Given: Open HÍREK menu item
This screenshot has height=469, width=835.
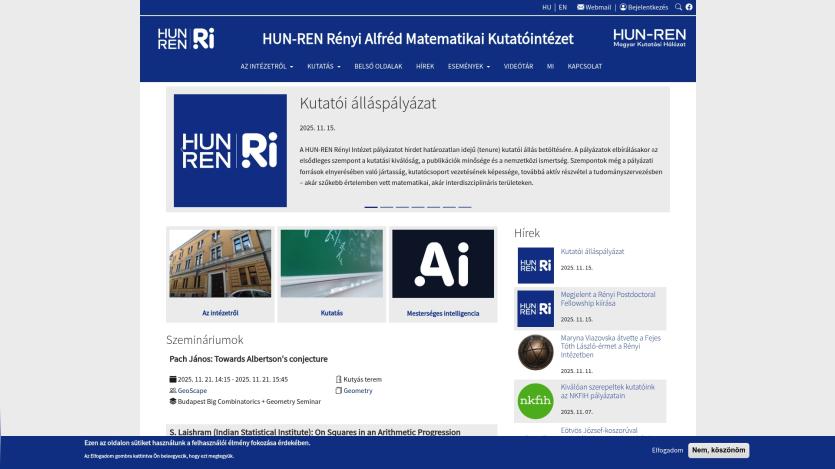Looking at the screenshot, I should click(425, 67).
